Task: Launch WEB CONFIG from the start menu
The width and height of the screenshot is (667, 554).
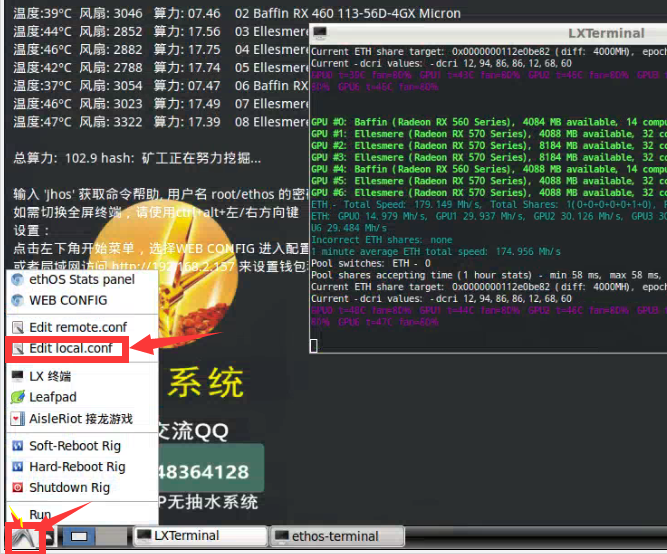Action: click(x=68, y=300)
